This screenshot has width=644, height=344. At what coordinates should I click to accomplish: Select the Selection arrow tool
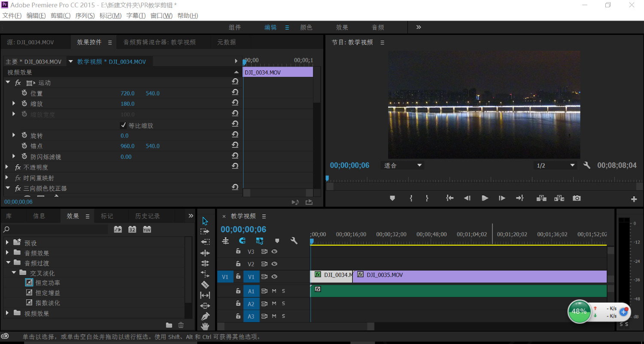tap(205, 221)
